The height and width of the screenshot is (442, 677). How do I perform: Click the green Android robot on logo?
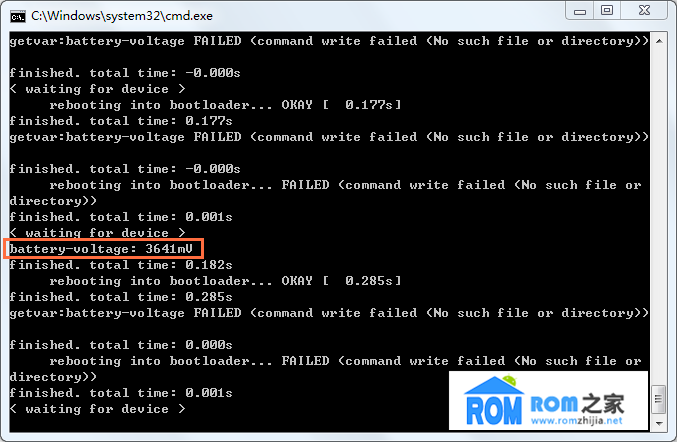[509, 380]
